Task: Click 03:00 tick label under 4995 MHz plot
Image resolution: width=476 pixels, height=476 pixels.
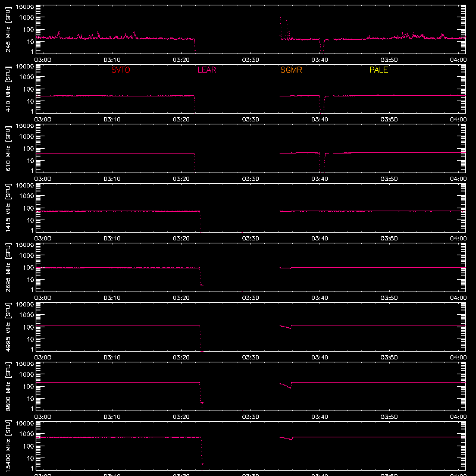Action: (x=43, y=358)
